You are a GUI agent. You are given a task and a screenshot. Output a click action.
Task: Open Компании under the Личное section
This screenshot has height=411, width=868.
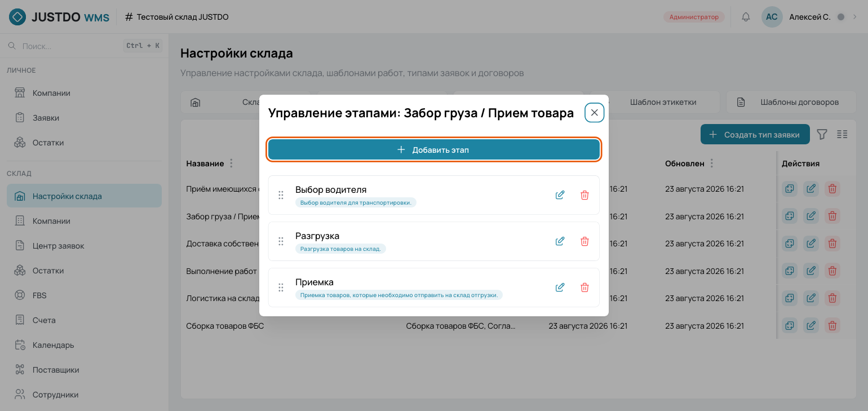click(x=85, y=93)
